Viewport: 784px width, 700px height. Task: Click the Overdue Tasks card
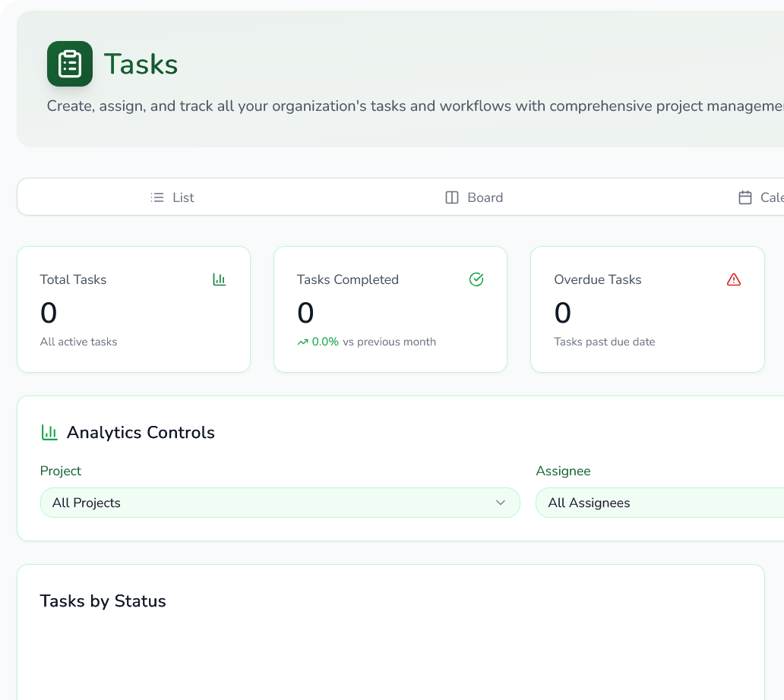[647, 309]
